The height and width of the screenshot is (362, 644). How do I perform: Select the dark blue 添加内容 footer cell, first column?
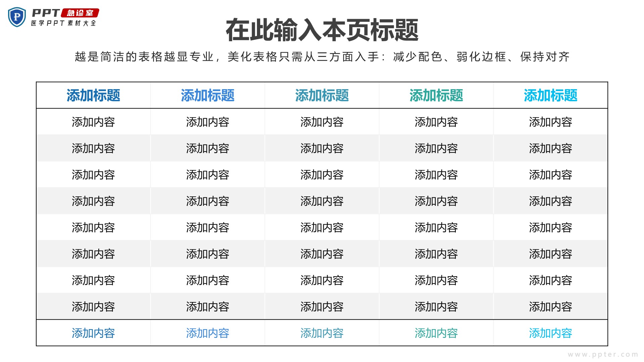(93, 333)
